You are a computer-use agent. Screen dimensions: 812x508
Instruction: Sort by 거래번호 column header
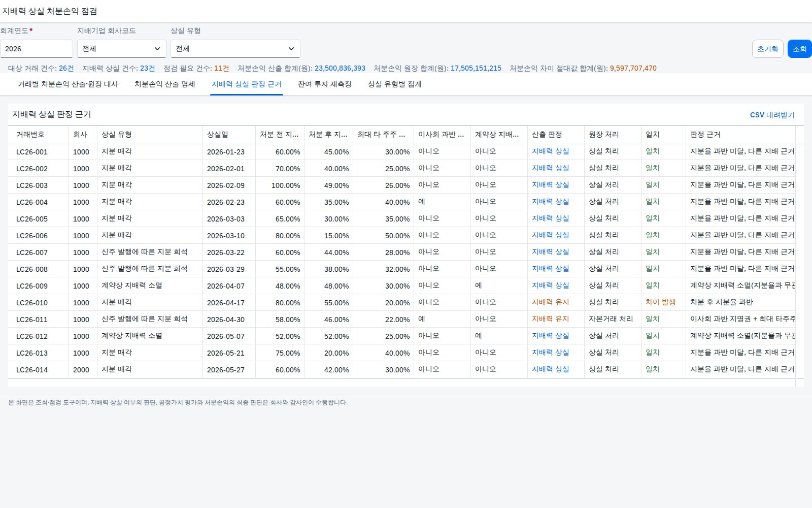tap(39, 135)
